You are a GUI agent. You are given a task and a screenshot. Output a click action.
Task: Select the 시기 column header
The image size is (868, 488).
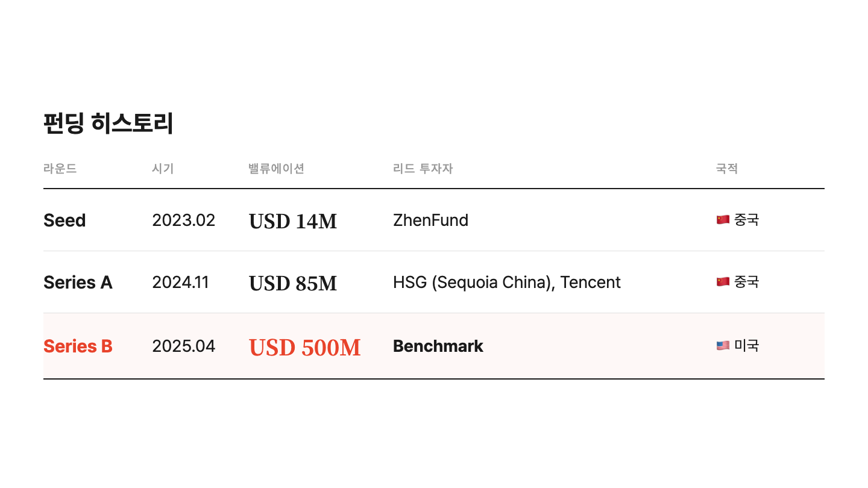(x=163, y=169)
